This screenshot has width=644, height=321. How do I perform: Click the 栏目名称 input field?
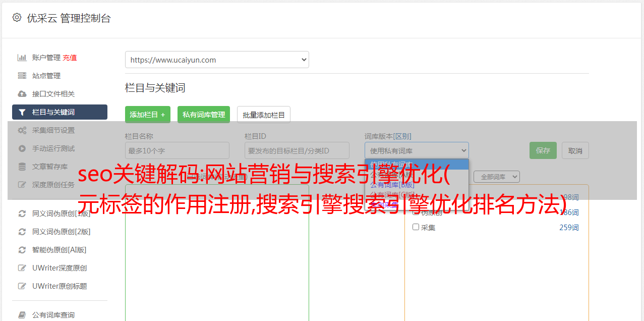[177, 150]
